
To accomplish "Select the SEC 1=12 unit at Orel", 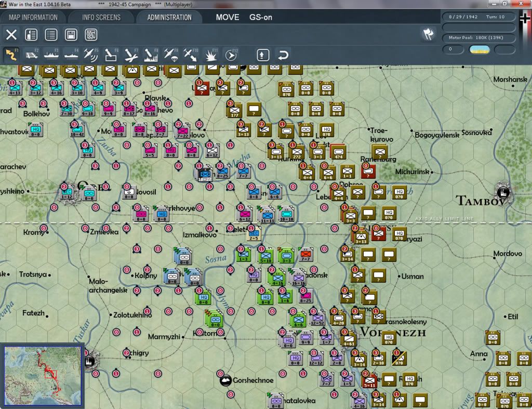I will tap(67, 193).
